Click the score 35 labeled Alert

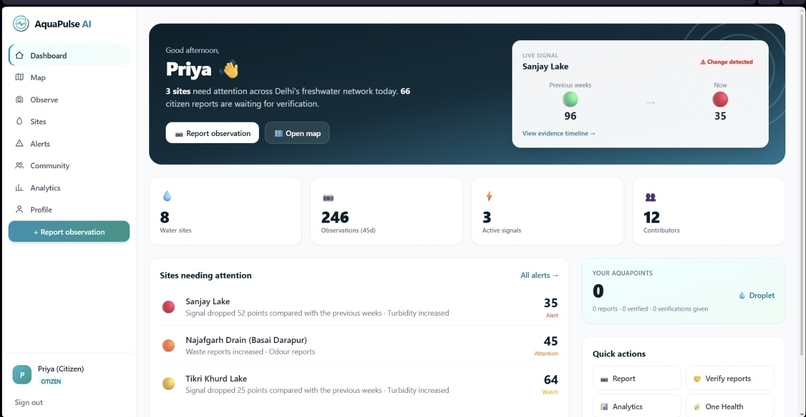[551, 303]
